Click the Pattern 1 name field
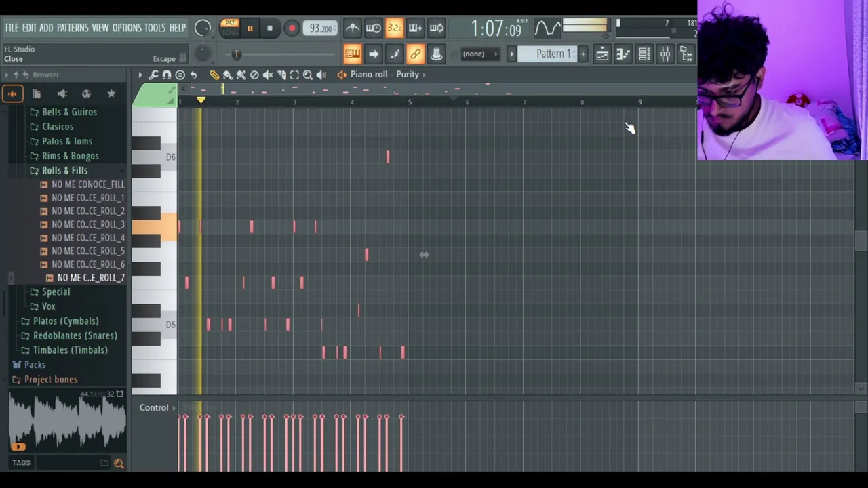 pos(547,54)
